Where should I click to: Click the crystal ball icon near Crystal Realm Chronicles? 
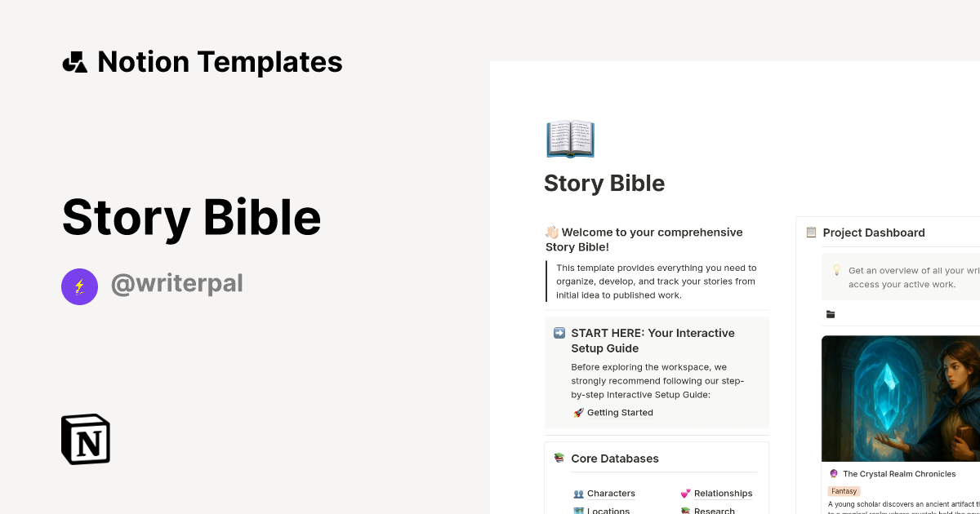(x=834, y=473)
